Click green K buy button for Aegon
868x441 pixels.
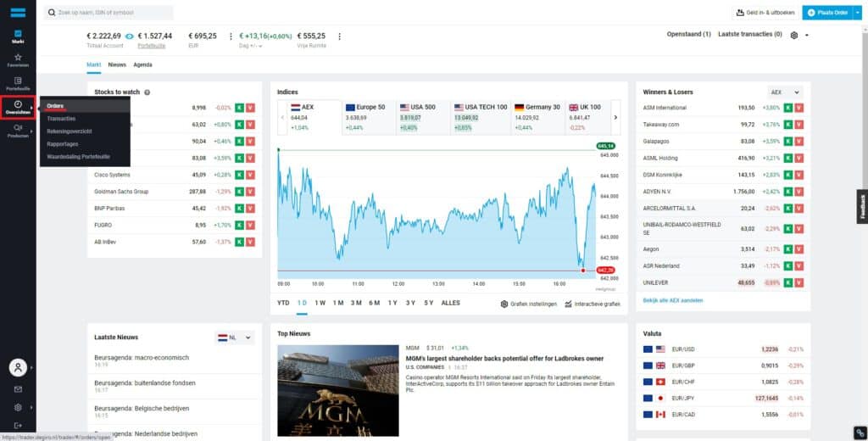click(787, 249)
